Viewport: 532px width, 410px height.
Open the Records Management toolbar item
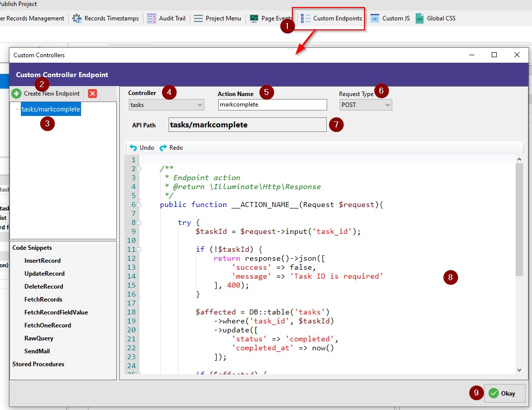31,18
